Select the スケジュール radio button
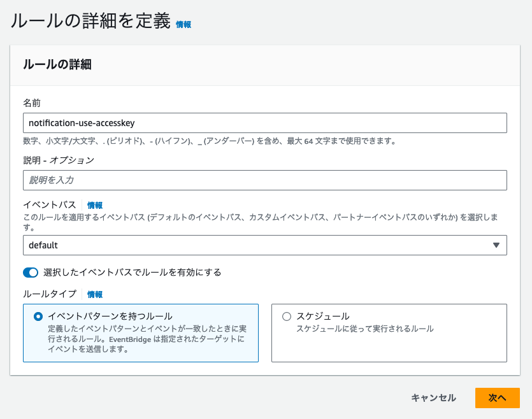Viewport: 532px width, 419px height. click(287, 316)
